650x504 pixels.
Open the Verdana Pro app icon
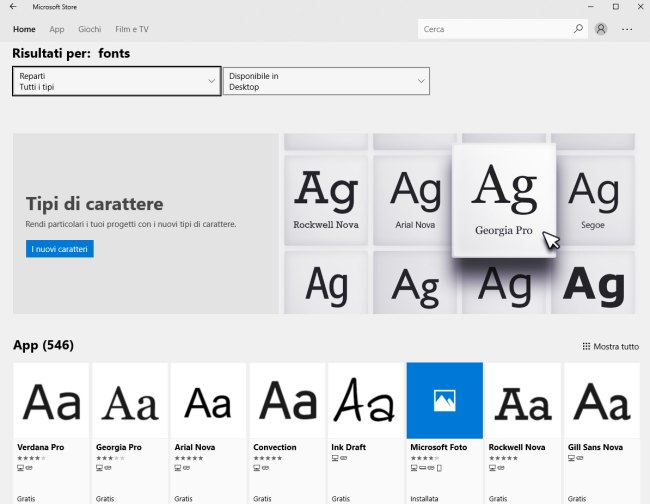pyautogui.click(x=51, y=400)
